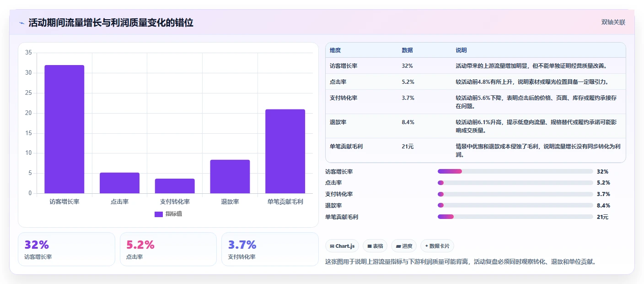Click the 维度 column header
644x284 pixels.
point(335,50)
